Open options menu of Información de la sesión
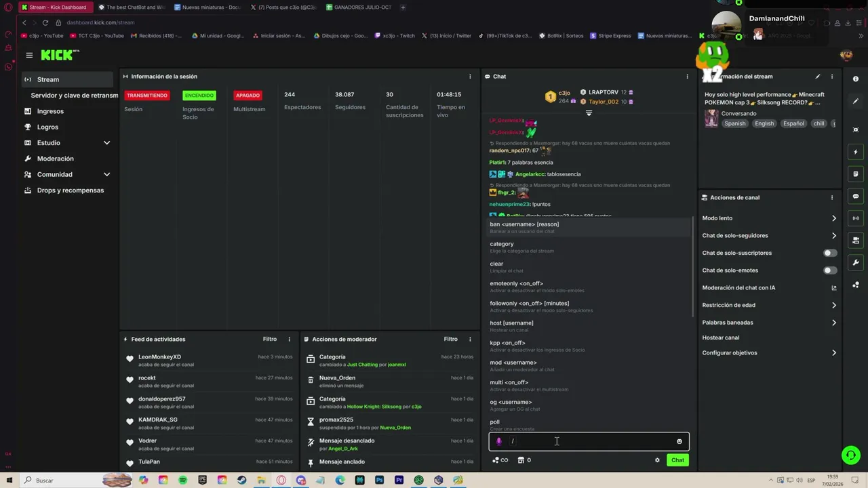 [x=470, y=77]
